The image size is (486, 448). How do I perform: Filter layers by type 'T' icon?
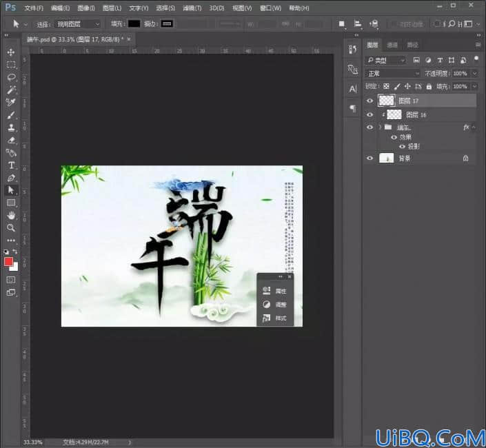(x=440, y=60)
